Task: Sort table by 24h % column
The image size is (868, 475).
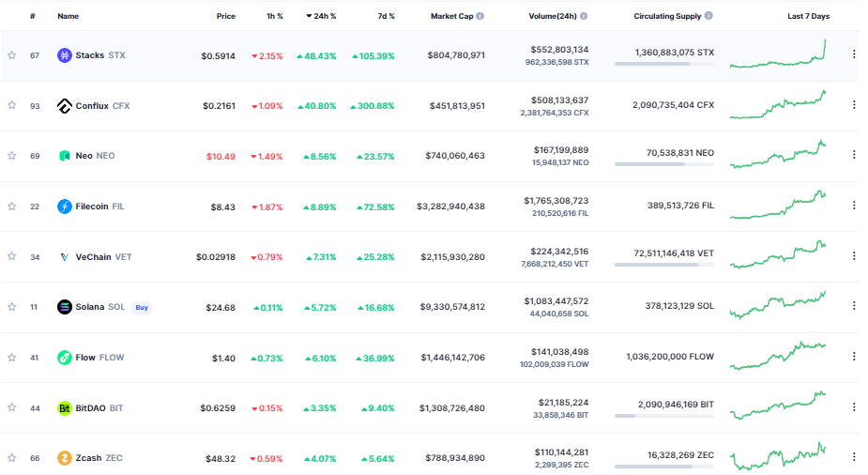Action: coord(321,16)
